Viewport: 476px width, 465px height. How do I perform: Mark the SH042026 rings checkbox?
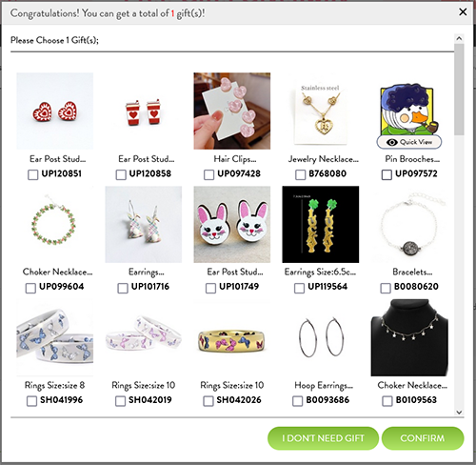coord(208,401)
